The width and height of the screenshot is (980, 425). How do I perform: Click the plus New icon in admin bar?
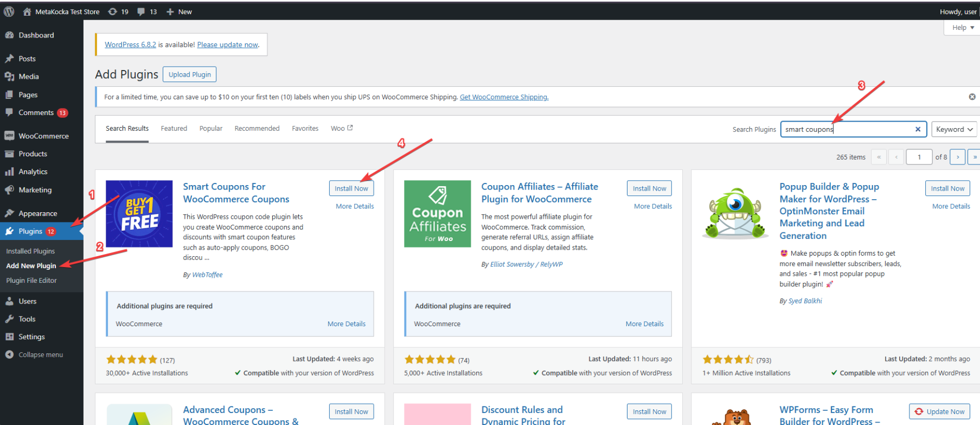coord(170,11)
